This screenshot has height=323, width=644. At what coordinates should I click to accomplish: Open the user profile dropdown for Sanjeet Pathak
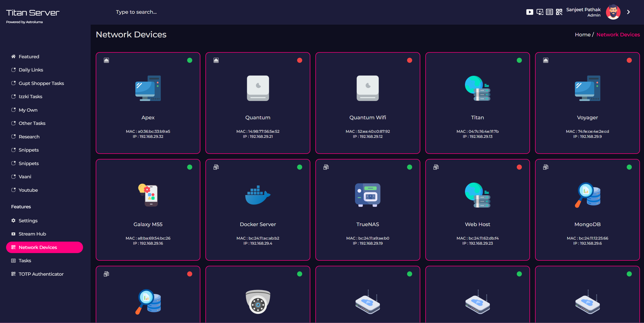click(583, 12)
